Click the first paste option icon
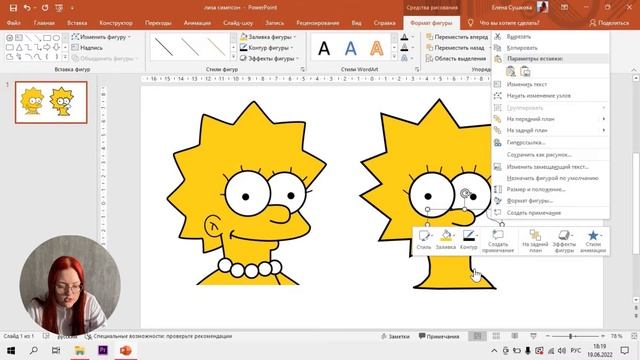Viewport: 640px width, 360px height. 511,71
